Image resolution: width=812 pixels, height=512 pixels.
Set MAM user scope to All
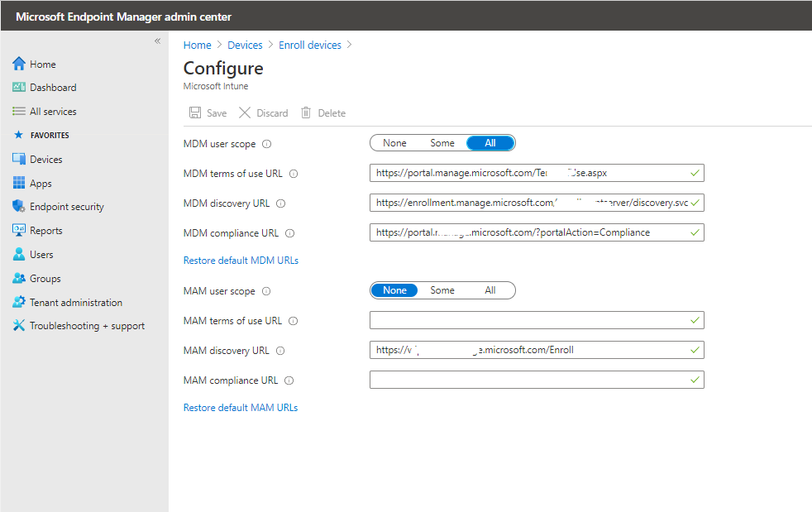click(490, 290)
